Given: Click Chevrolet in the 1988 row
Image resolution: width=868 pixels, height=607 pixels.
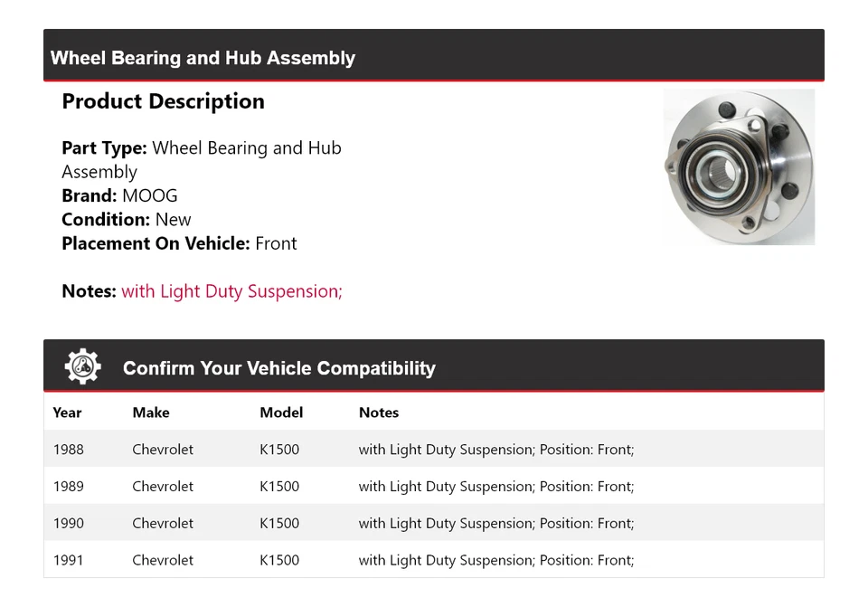Looking at the screenshot, I should 163,450.
